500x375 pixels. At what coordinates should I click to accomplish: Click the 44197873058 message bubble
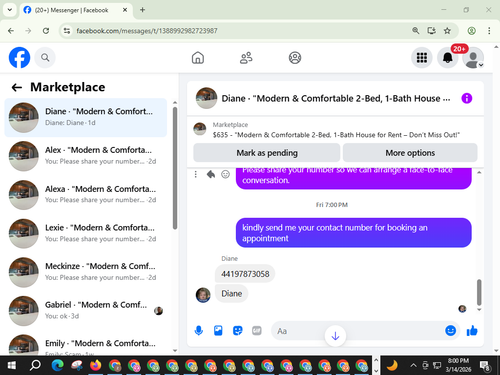pos(245,274)
